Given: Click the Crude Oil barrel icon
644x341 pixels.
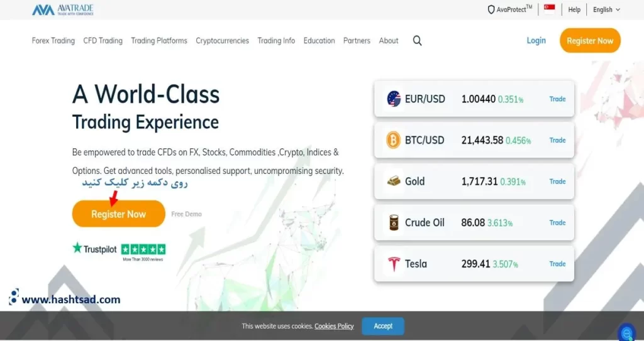Looking at the screenshot, I should (x=394, y=222).
